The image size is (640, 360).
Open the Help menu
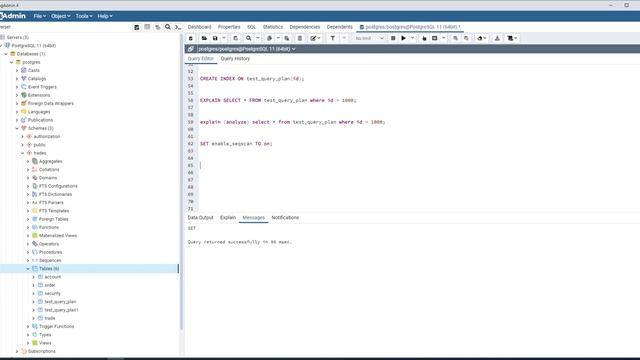[x=105, y=16]
